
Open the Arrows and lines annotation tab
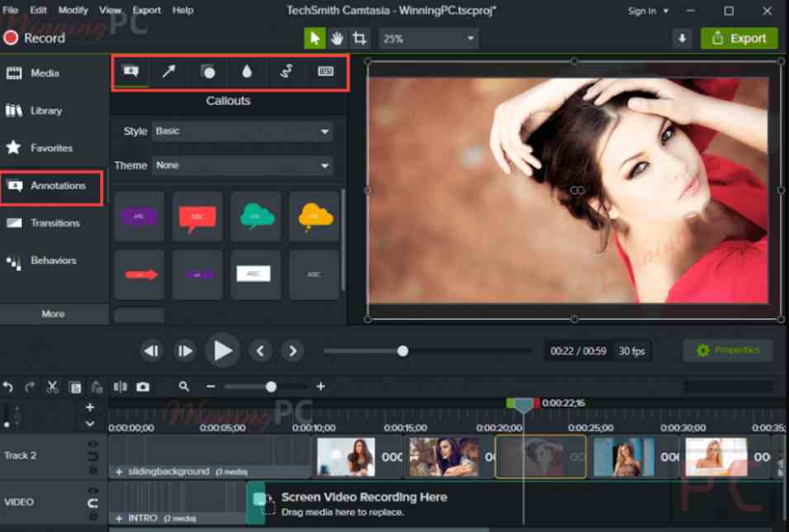coord(169,72)
